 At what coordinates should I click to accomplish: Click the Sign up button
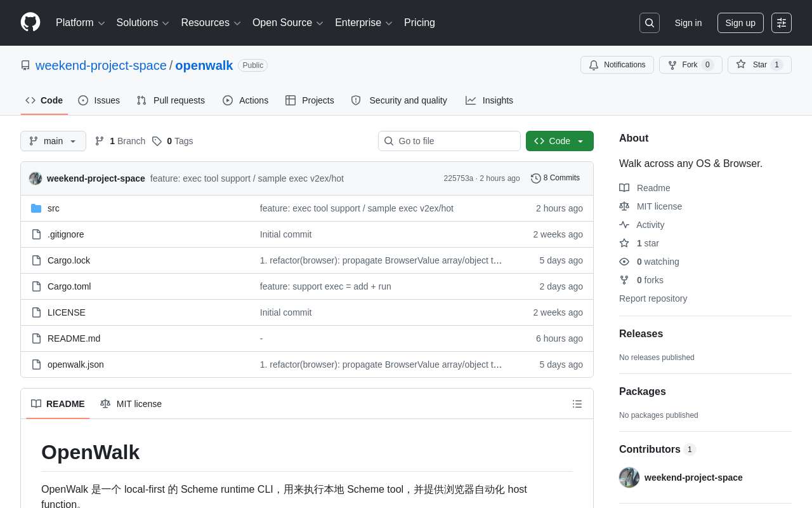740,23
